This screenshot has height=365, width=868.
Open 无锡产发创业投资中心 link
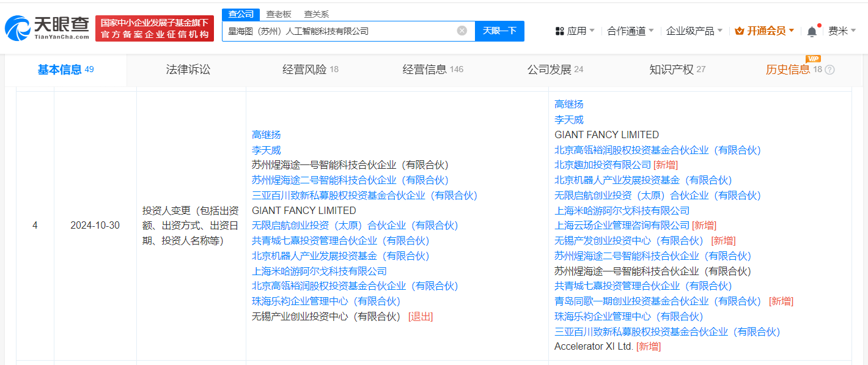(629, 241)
